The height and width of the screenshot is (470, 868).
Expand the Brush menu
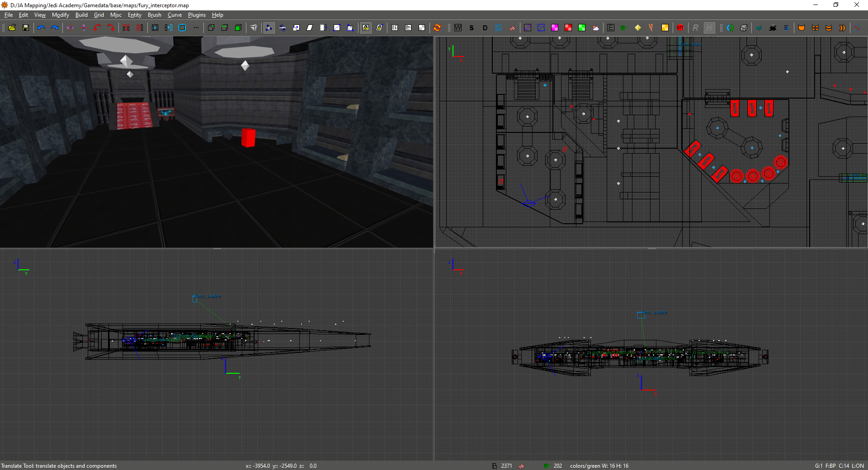click(x=154, y=15)
